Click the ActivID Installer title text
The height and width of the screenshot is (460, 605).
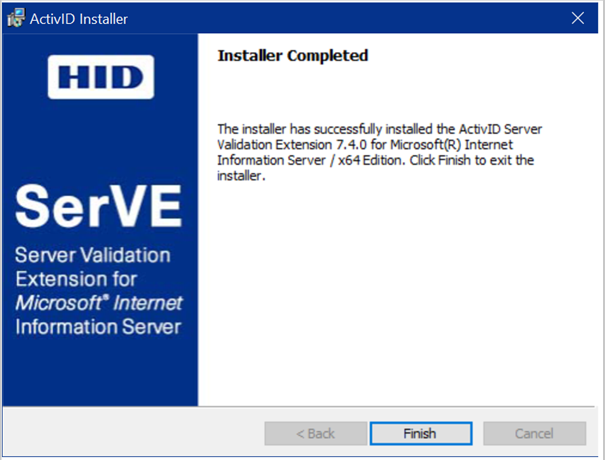click(79, 19)
